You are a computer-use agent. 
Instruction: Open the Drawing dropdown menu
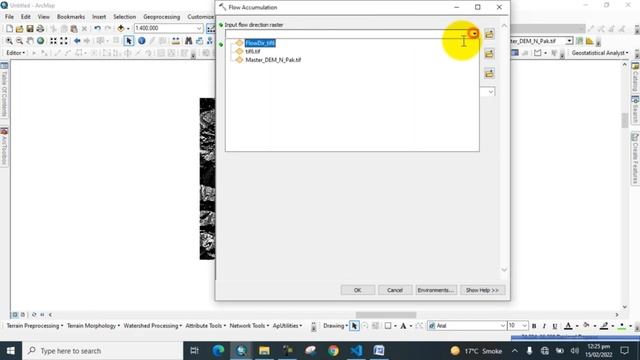coord(335,326)
